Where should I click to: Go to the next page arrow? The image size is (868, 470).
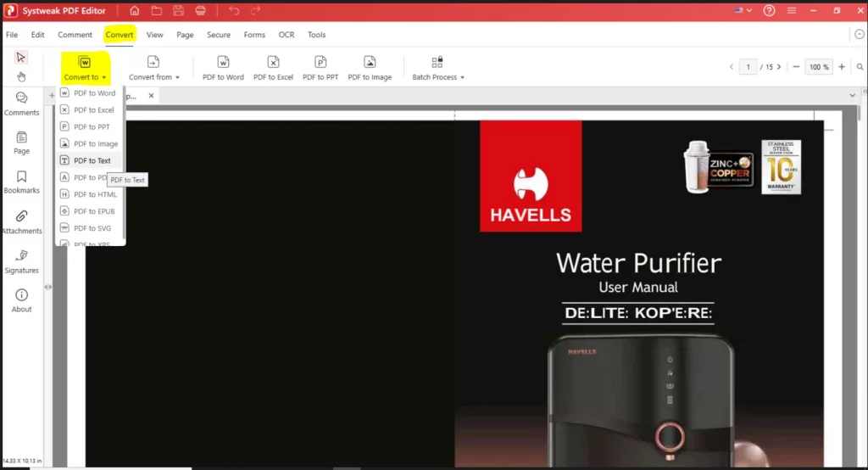click(779, 67)
